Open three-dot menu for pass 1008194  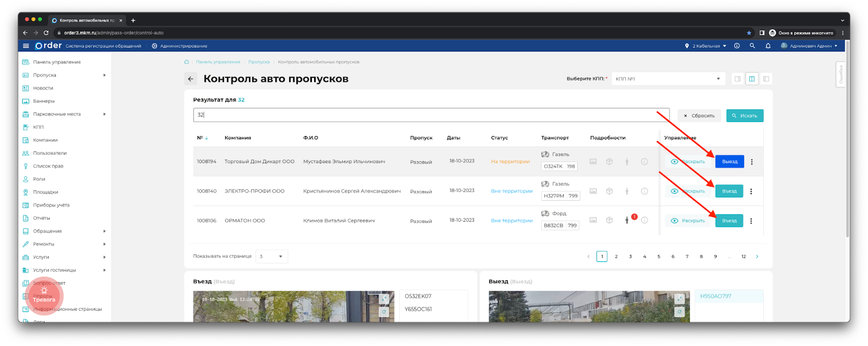[752, 162]
